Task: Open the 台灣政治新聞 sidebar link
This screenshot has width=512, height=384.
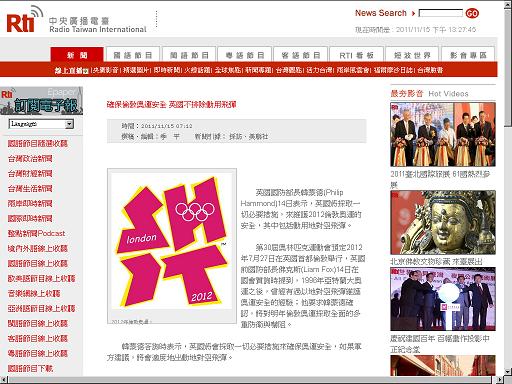Action: (x=30, y=158)
